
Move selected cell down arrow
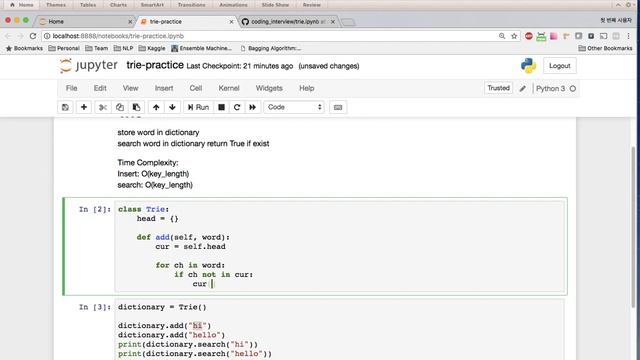click(172, 107)
